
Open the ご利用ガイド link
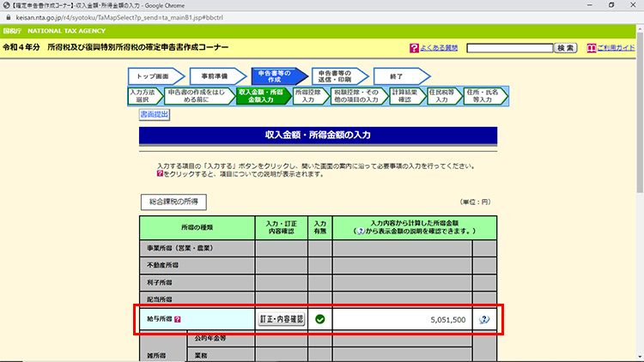[617, 48]
